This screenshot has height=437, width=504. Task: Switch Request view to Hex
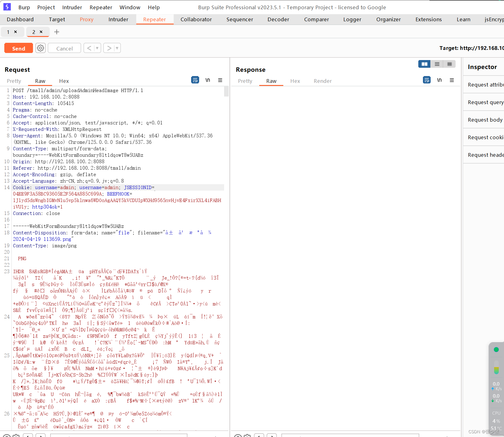coord(64,81)
